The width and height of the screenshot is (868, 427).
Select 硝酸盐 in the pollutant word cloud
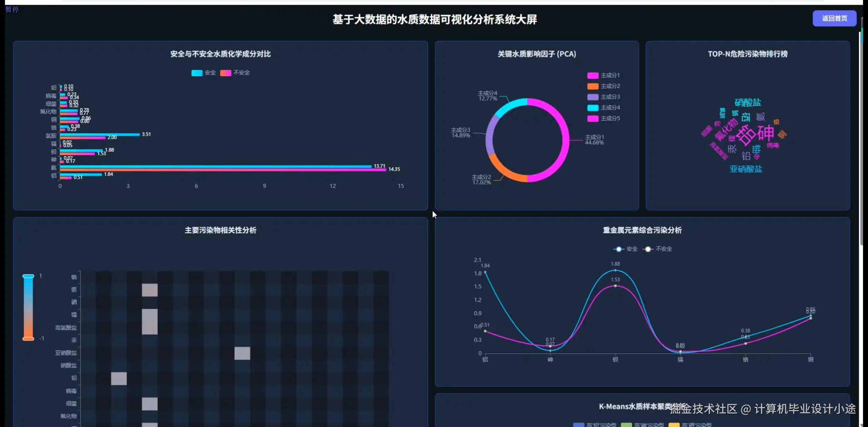click(747, 102)
